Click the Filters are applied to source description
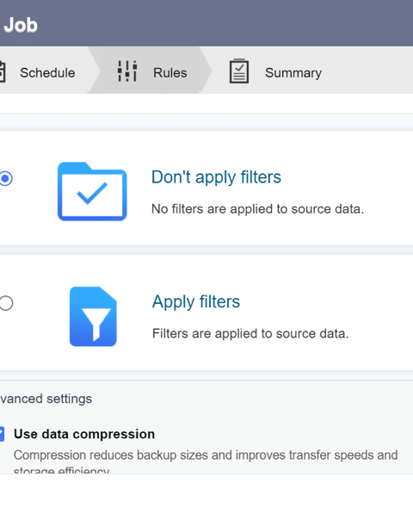The height and width of the screenshot is (532, 413). click(250, 333)
